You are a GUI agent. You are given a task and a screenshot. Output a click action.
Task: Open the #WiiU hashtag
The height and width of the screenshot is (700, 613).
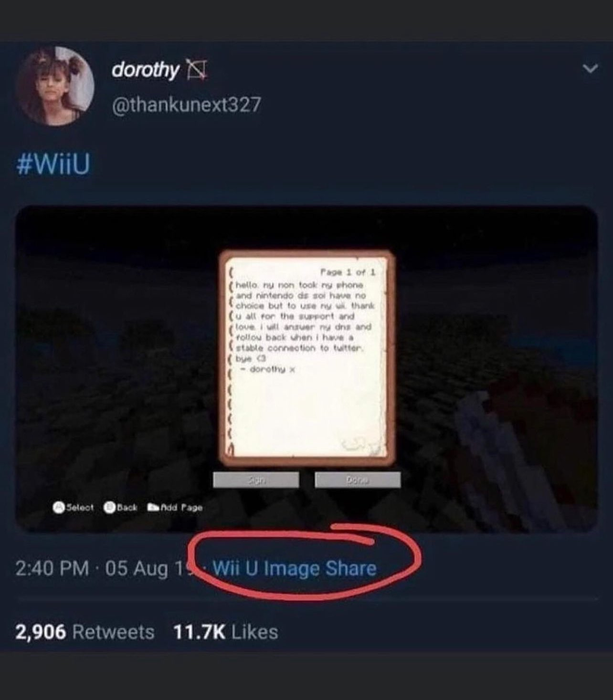pos(53,165)
